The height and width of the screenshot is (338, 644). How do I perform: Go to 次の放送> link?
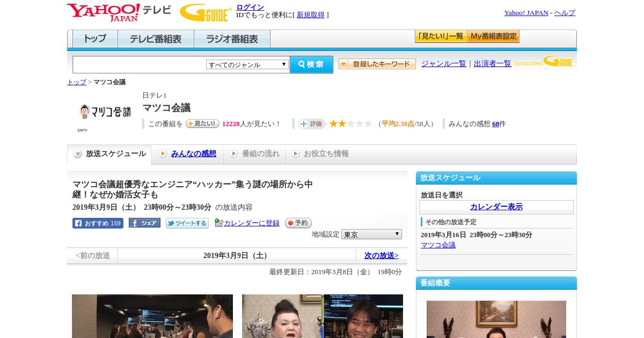[382, 256]
